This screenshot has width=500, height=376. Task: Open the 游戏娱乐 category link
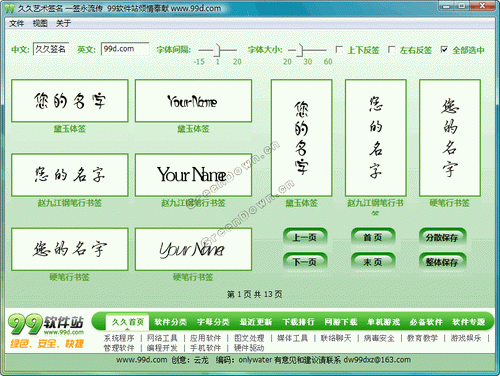466,338
